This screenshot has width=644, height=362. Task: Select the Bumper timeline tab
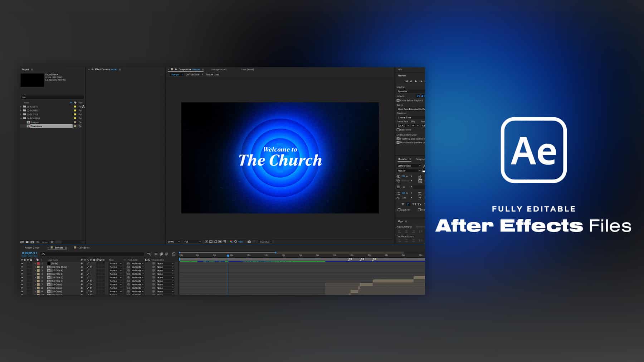pos(59,248)
